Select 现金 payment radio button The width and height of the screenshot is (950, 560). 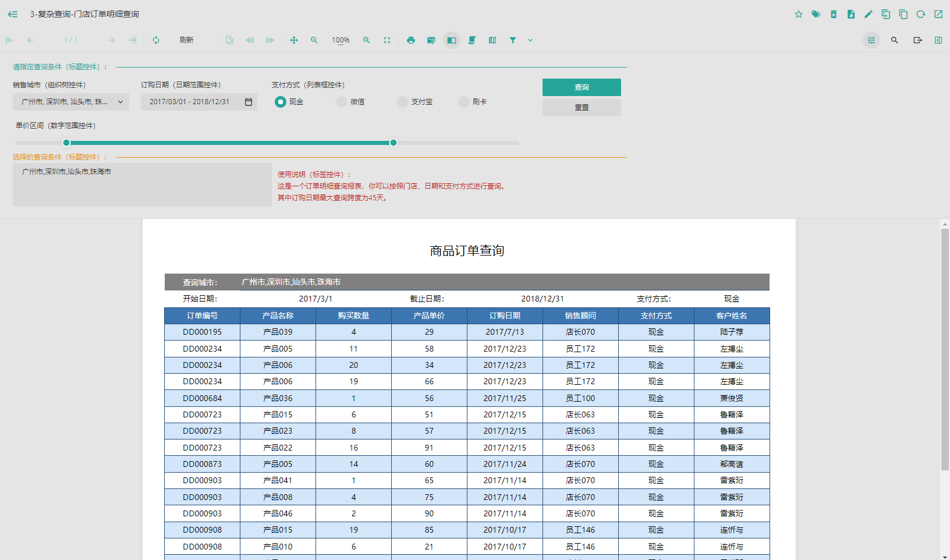281,102
